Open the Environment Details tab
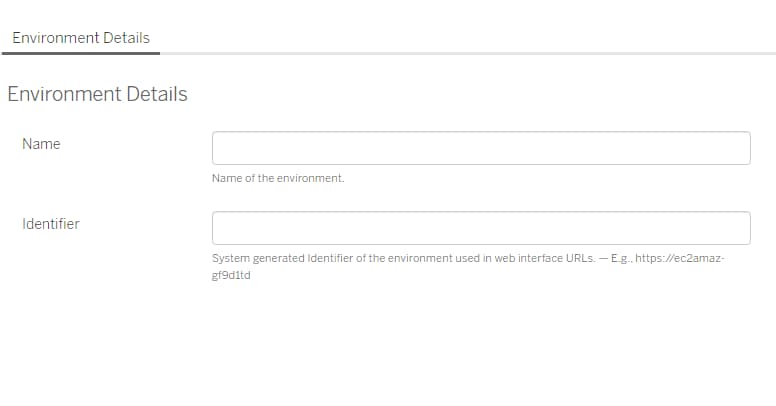Image resolution: width=776 pixels, height=406 pixels. pos(81,38)
